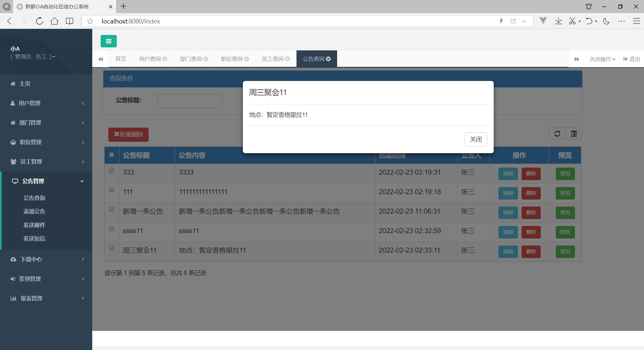This screenshot has height=350, width=644.
Task: Reload the browser page
Action: pyautogui.click(x=39, y=21)
